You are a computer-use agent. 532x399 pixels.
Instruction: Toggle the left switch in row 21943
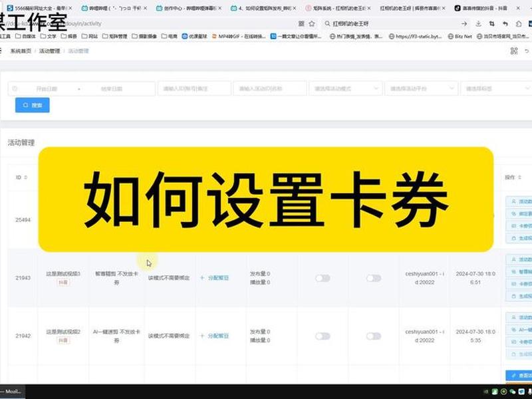tap(323, 278)
